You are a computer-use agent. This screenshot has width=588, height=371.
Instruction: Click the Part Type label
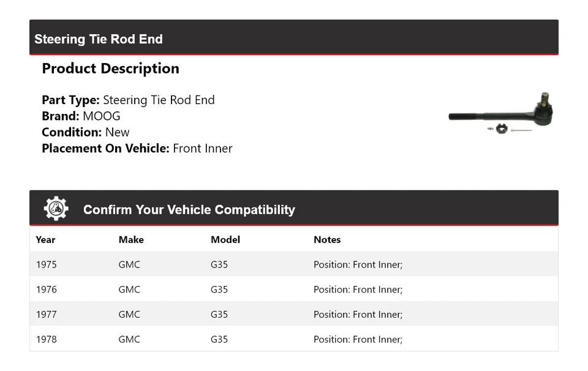point(70,100)
